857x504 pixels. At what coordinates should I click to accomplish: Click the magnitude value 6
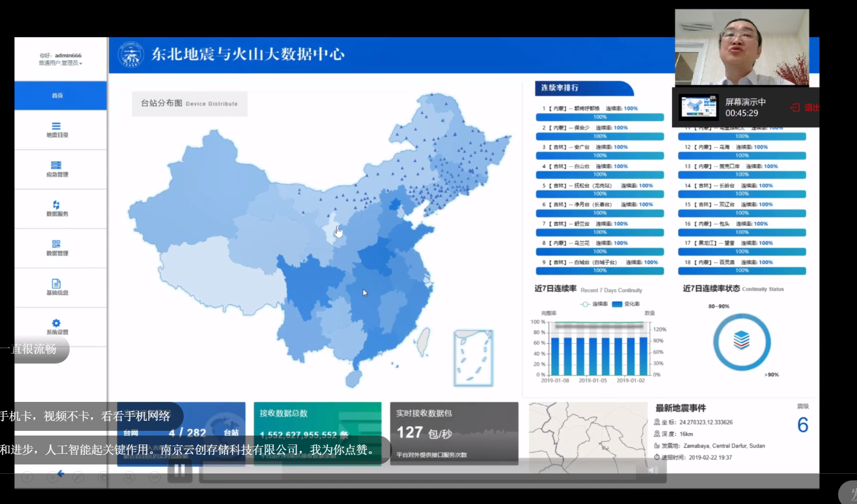coord(803,425)
